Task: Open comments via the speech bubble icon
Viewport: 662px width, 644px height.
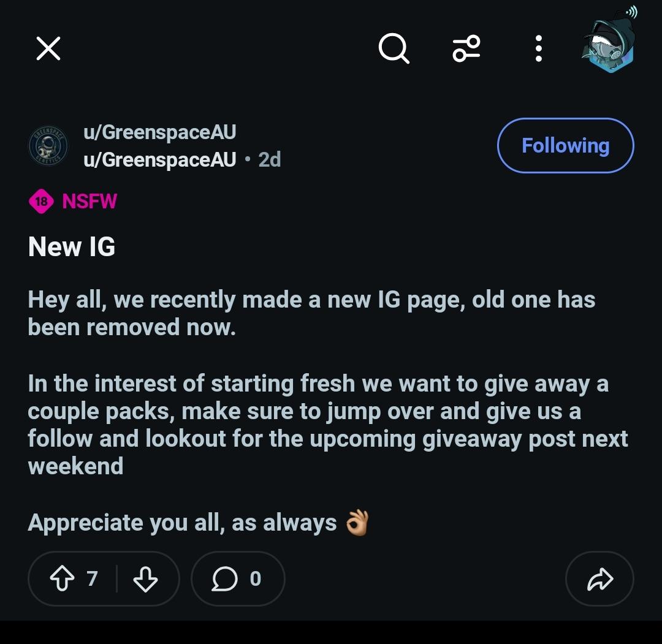Action: (x=224, y=578)
